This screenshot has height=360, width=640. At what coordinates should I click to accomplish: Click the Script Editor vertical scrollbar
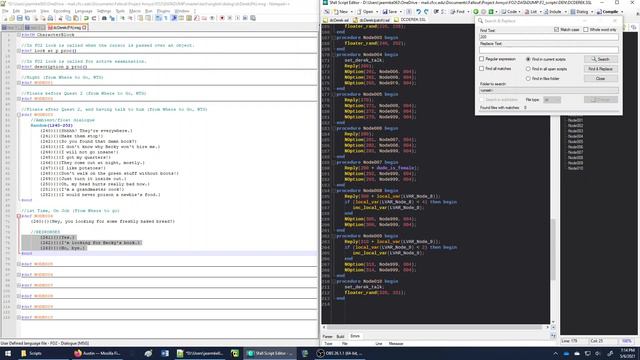coord(553,249)
